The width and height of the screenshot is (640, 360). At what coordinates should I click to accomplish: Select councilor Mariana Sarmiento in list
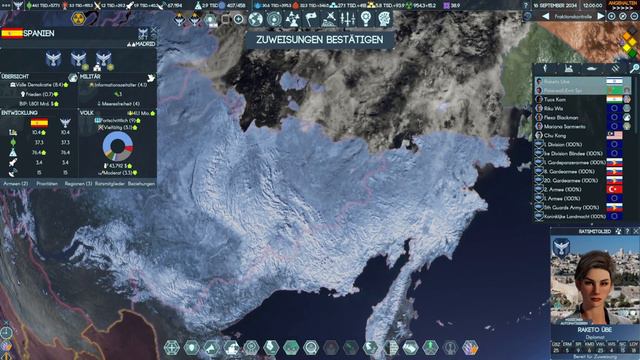583,127
